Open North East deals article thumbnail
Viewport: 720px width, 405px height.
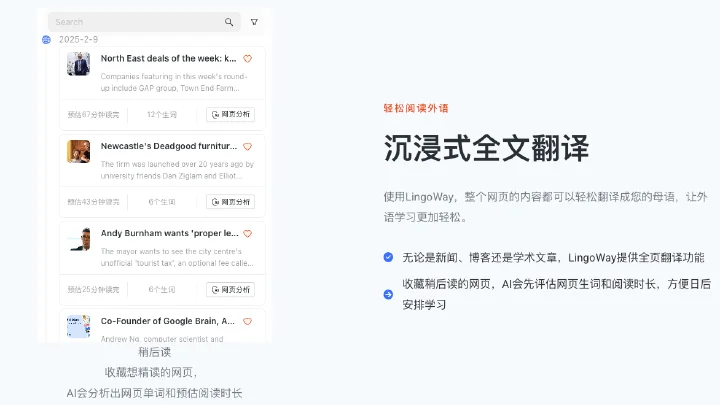[79, 64]
